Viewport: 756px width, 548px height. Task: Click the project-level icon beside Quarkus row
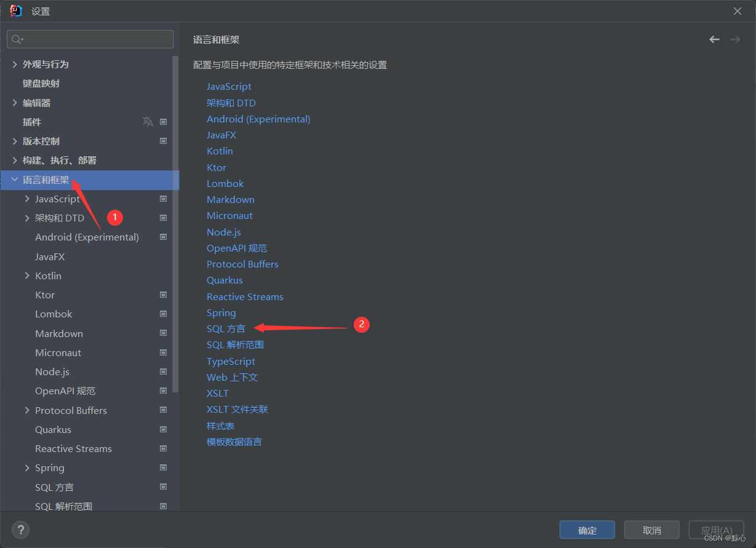point(164,429)
